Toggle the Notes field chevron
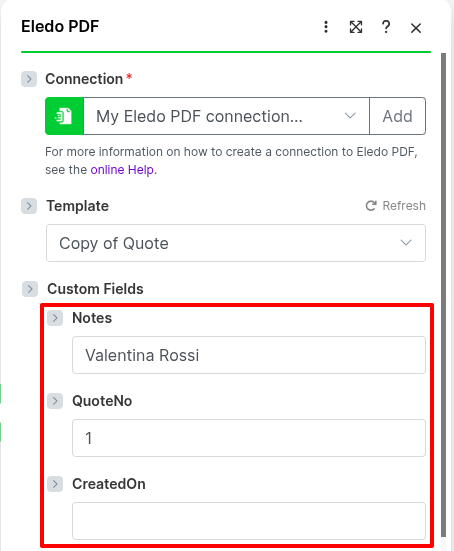This screenshot has width=454, height=551. [x=55, y=318]
